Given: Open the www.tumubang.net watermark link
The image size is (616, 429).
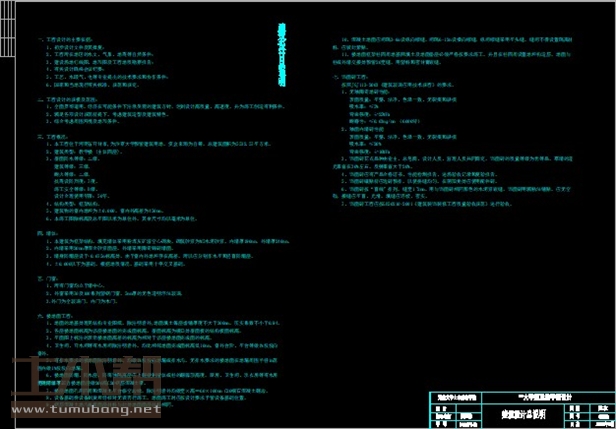Looking at the screenshot, I should 85,410.
